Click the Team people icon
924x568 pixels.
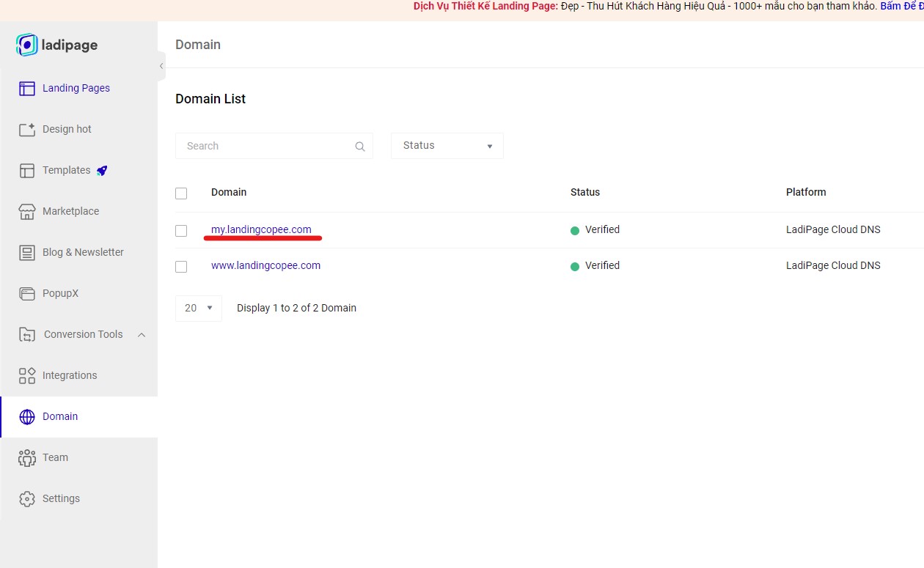(x=27, y=458)
